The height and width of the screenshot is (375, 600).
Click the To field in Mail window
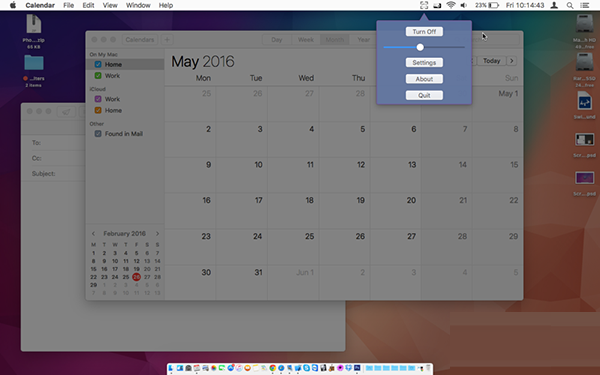pyautogui.click(x=58, y=143)
